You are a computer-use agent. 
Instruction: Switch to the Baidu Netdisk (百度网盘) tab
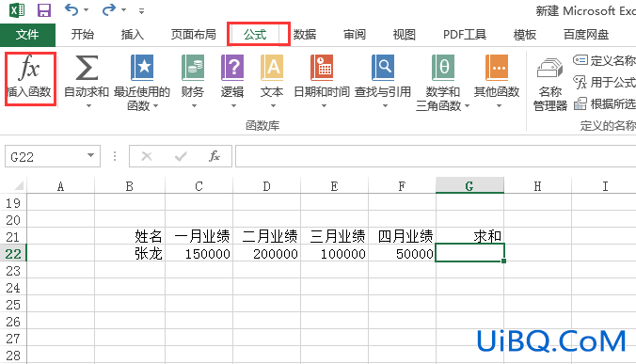(586, 35)
